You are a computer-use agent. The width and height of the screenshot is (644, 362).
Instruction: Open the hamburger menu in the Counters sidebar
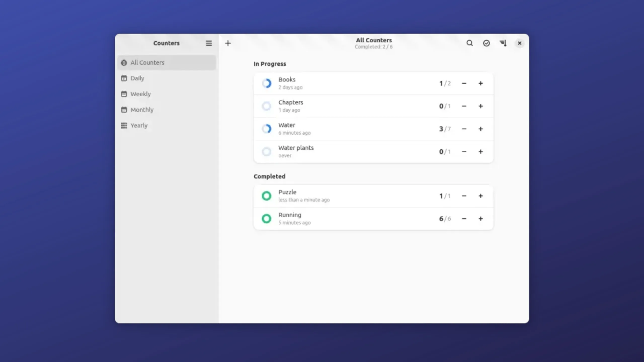209,43
